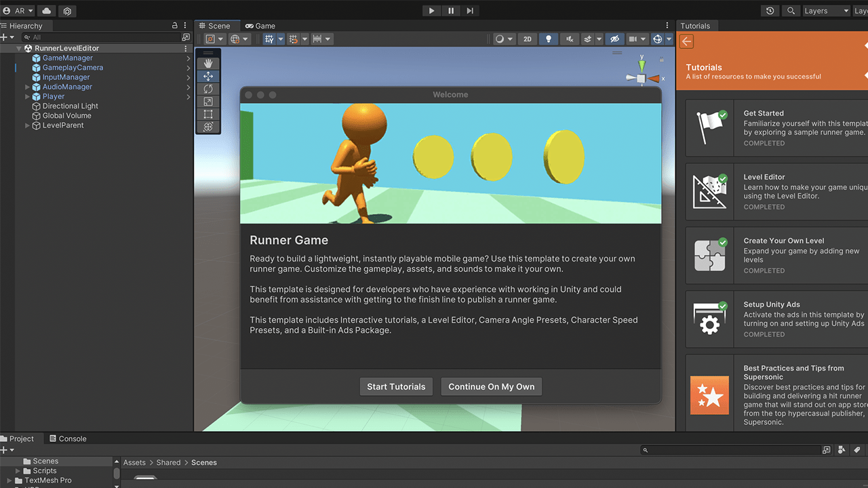The image size is (868, 488).
Task: Click Continue On My Own
Action: 492,386
